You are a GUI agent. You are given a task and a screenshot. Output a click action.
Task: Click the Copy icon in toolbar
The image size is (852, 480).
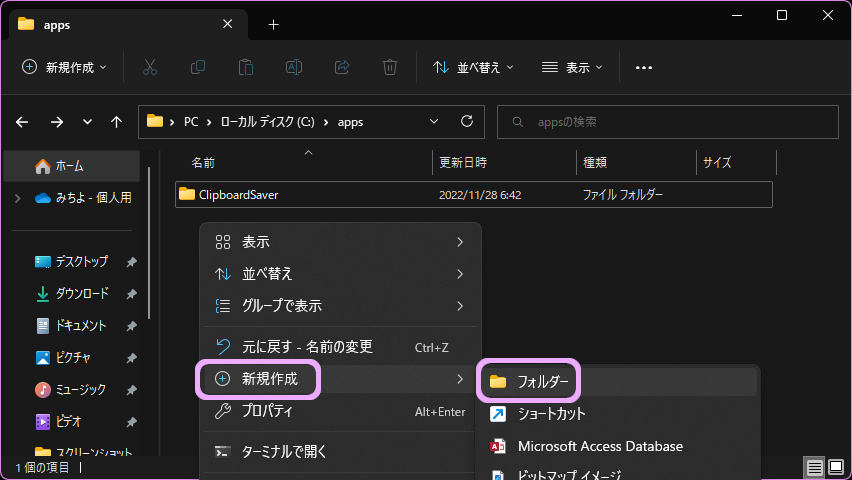tap(198, 67)
